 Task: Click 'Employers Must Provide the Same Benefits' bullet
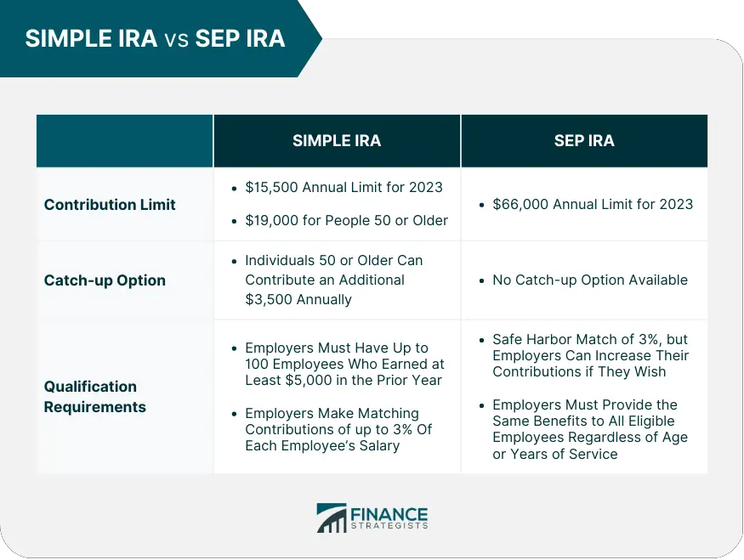[590, 429]
